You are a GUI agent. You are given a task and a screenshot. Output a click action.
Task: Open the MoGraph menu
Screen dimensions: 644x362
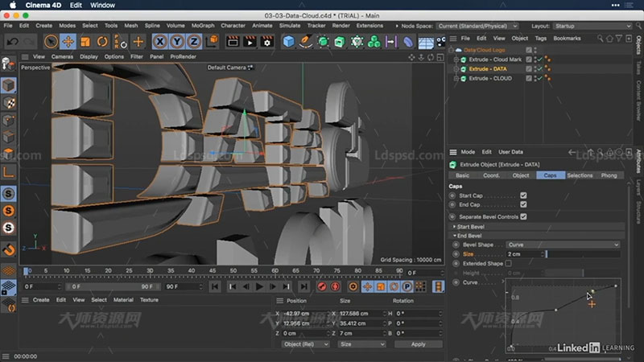click(203, 26)
